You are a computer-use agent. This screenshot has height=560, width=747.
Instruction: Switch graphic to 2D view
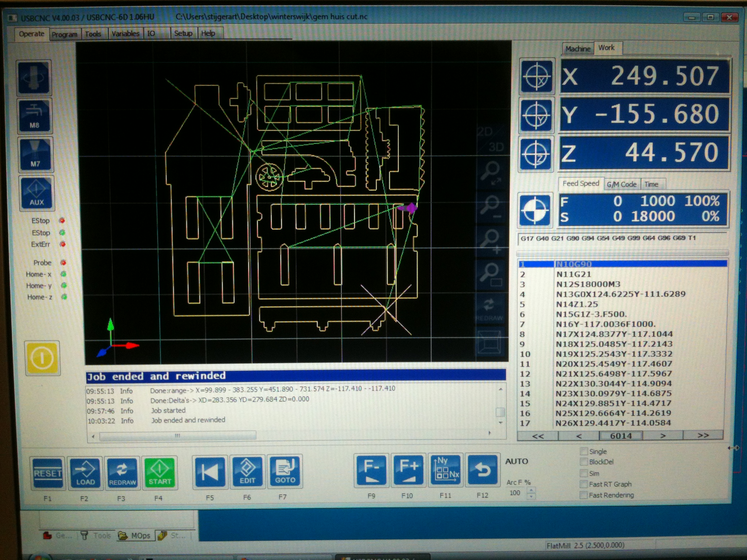click(x=485, y=131)
